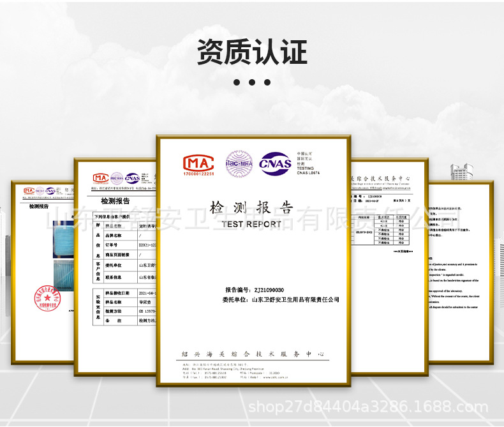Click the 备注 table cell
Viewport: 504px width, 427px height.
point(121,320)
